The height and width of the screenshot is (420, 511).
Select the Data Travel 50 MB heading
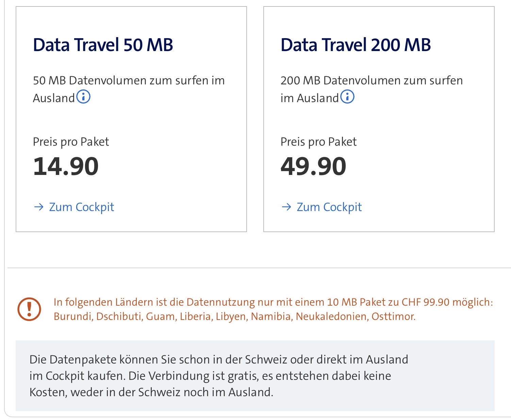103,45
